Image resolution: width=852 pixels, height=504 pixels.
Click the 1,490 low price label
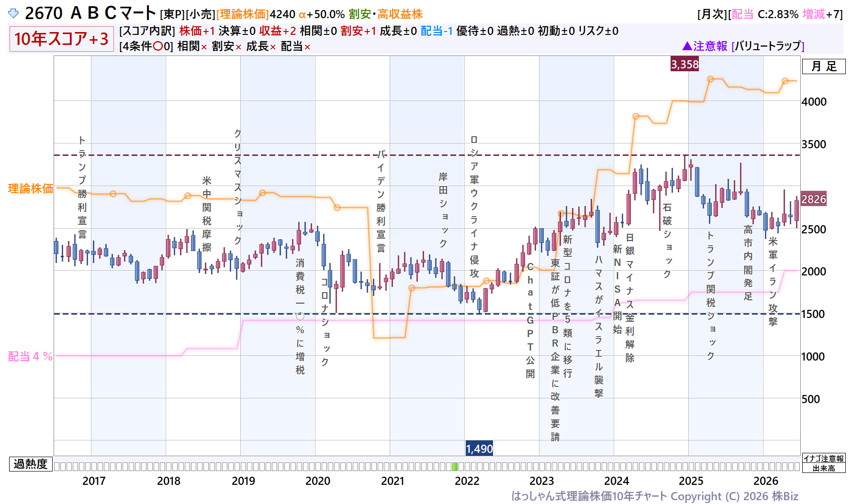coord(479,449)
